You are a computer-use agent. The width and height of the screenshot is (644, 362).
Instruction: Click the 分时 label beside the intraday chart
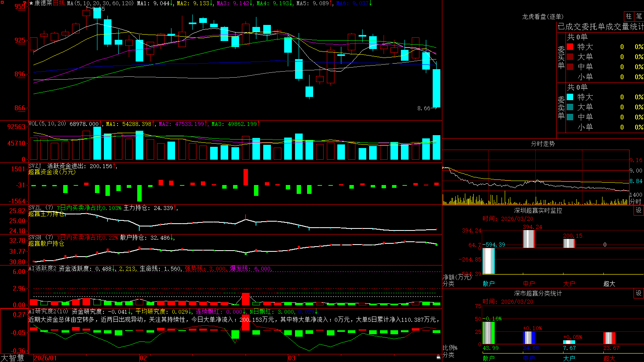coord(635,202)
